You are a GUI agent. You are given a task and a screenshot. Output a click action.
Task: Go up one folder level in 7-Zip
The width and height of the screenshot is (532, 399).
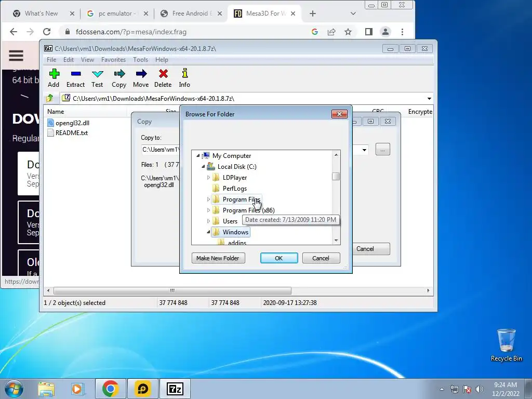[x=49, y=98]
